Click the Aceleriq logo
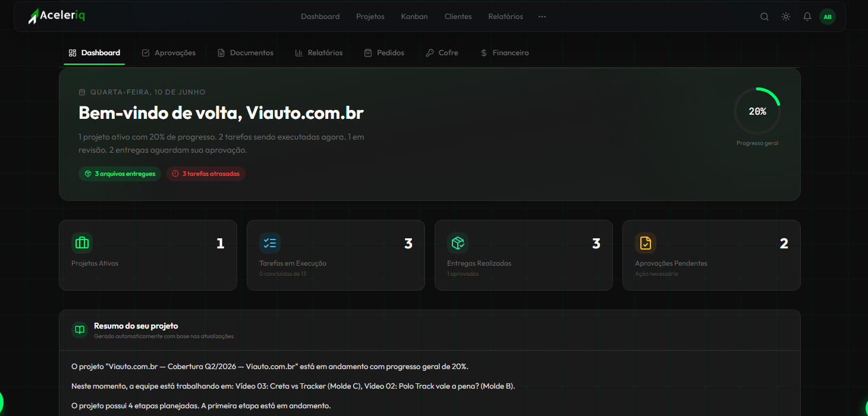868x416 pixels. click(56, 16)
